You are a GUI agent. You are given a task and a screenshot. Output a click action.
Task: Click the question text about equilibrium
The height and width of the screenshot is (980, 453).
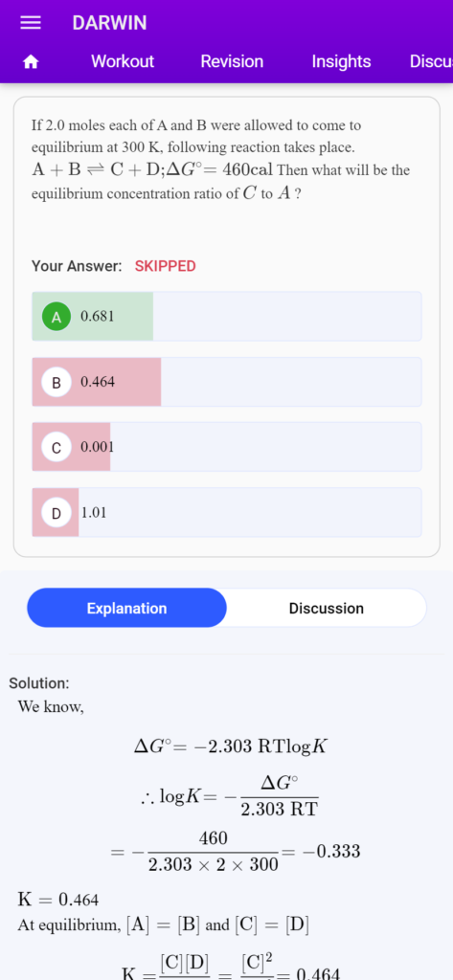pyautogui.click(x=221, y=160)
